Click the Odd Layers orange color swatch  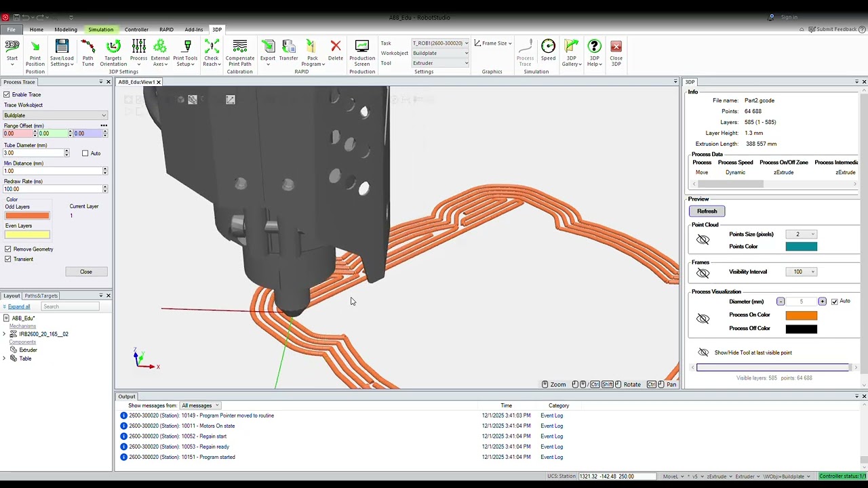point(27,216)
